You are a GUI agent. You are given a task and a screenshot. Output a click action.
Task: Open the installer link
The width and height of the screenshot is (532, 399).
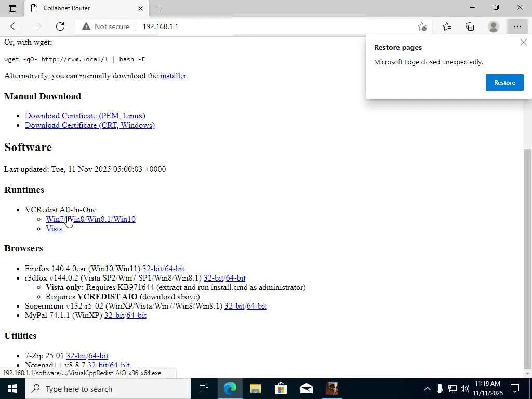point(173,76)
